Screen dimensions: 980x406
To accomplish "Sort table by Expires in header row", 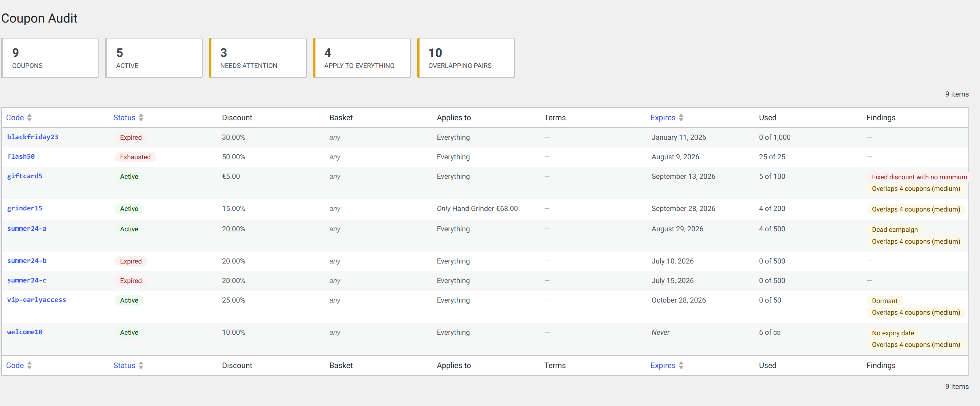I will [x=663, y=117].
